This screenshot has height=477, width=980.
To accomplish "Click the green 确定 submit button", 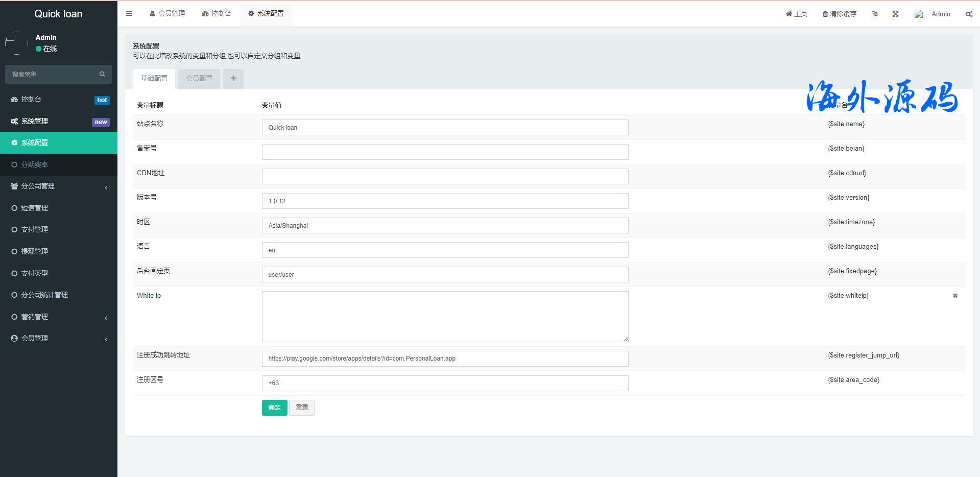I will (275, 408).
